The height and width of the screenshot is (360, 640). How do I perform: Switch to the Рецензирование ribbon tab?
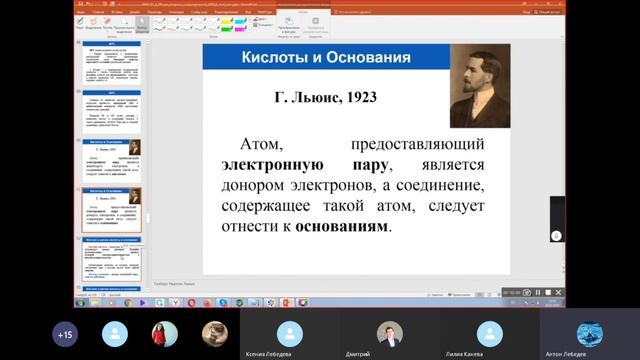(226, 12)
